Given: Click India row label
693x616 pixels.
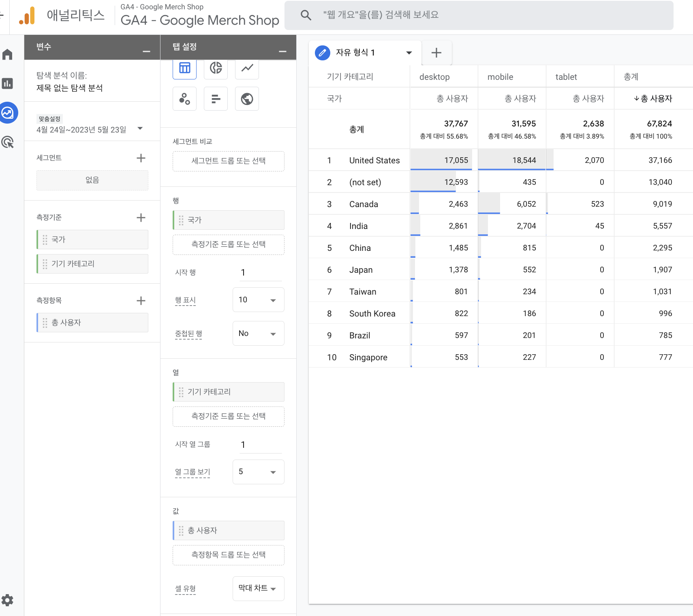Looking at the screenshot, I should (359, 226).
